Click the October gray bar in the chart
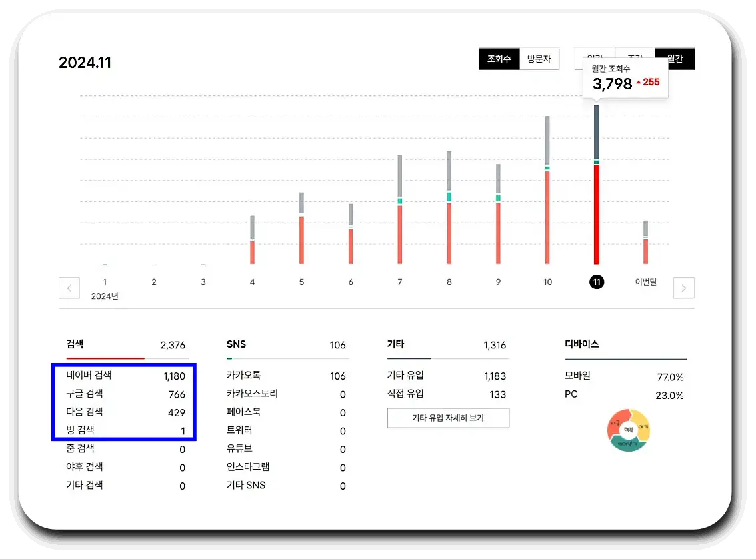756x559 pixels. (547, 140)
